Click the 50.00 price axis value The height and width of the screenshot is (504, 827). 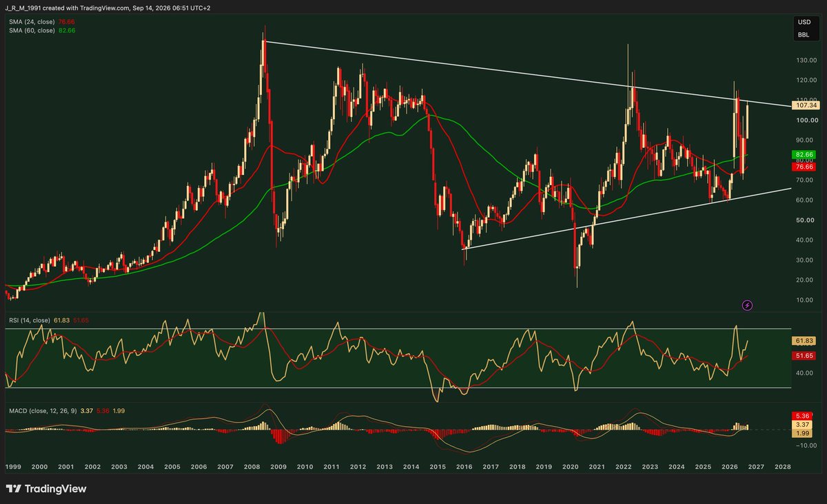click(806, 220)
